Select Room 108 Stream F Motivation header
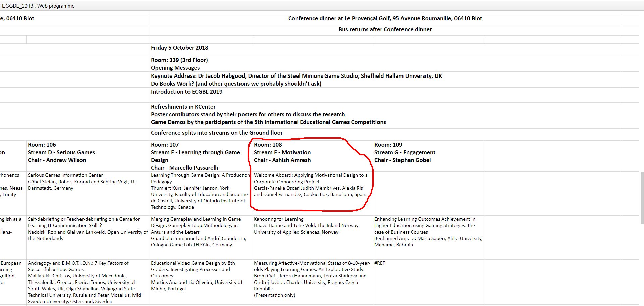644x306 pixels. click(x=282, y=152)
